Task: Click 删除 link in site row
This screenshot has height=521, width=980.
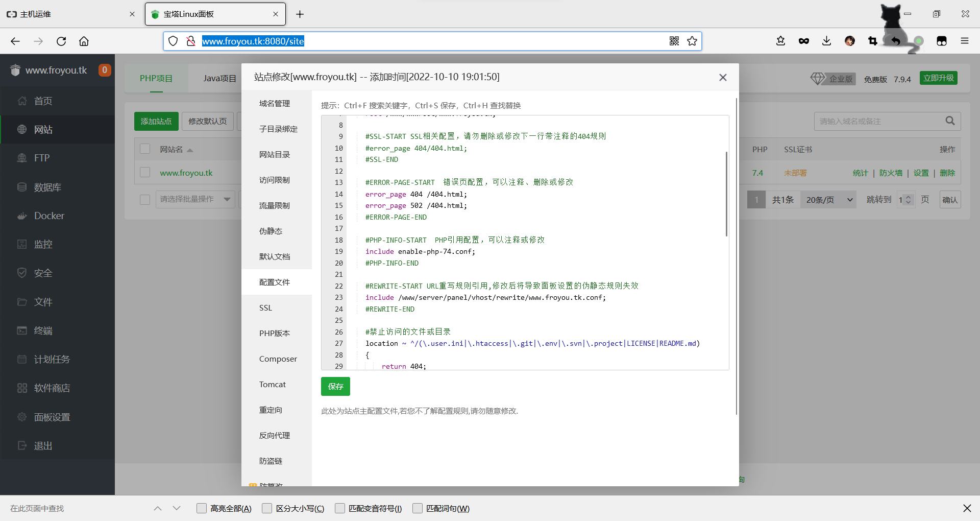Action: pos(947,173)
